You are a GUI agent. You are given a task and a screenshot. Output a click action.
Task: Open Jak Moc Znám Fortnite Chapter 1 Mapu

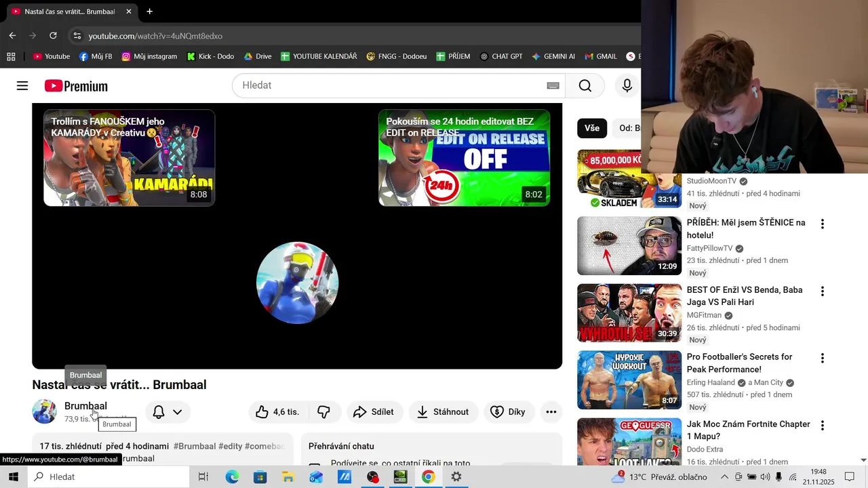tap(749, 430)
